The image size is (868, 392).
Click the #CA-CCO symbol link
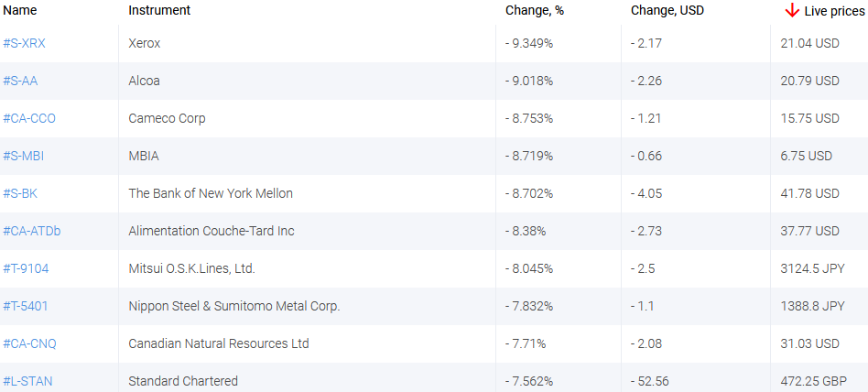29,118
